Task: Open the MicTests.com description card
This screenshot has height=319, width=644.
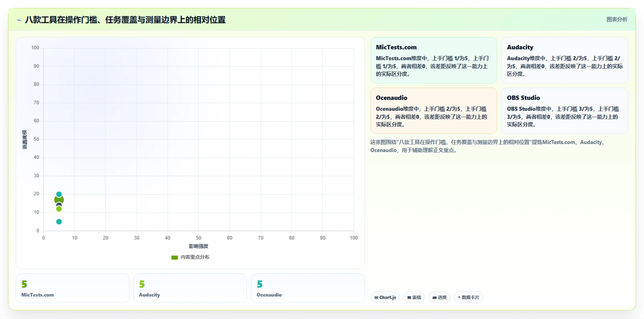Action: coord(434,60)
